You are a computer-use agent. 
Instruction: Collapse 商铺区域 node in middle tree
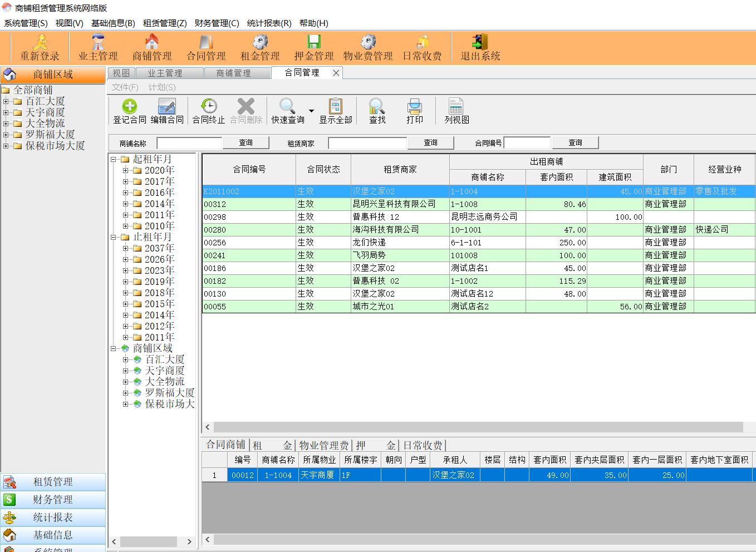(x=114, y=348)
